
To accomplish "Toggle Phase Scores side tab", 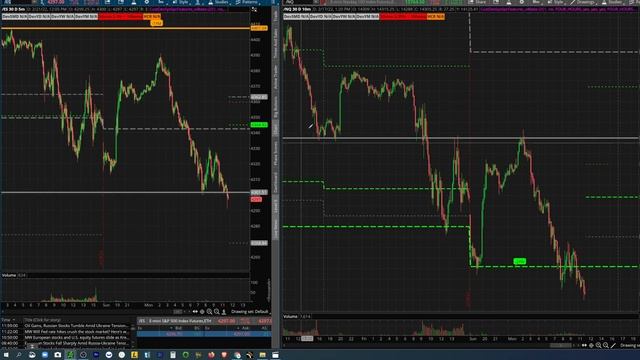I will [276, 153].
